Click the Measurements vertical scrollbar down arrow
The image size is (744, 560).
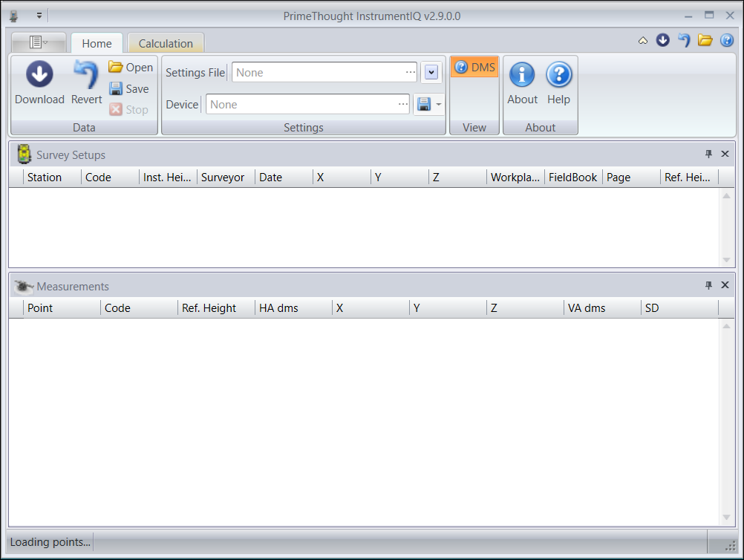point(727,517)
